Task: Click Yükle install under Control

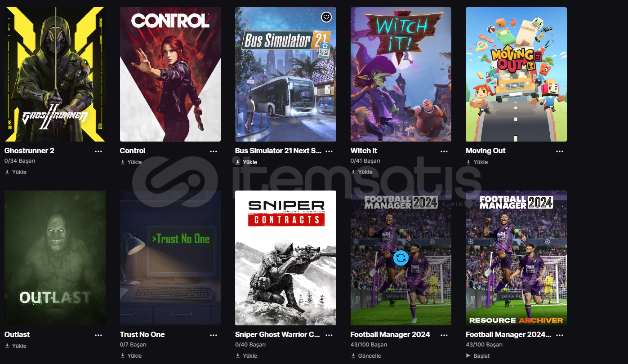Action: (x=131, y=162)
